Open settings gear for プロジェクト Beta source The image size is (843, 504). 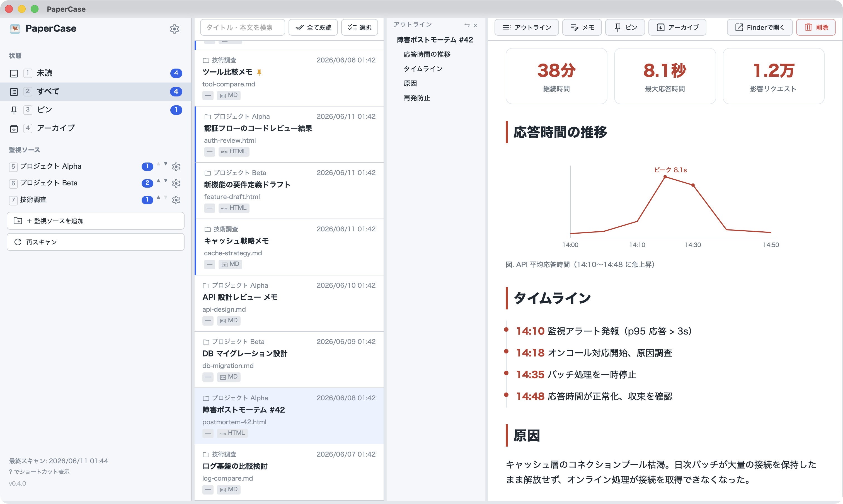(176, 183)
